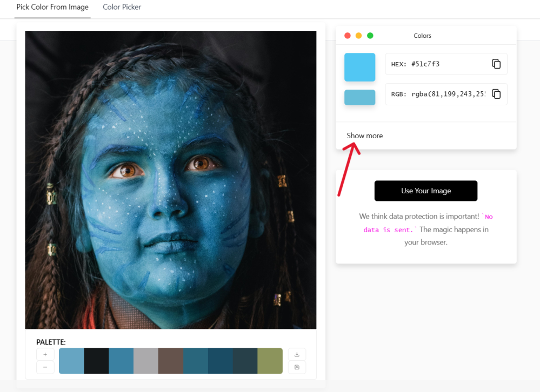Click the large bright blue color preview
The image size is (540, 392).
click(x=359, y=67)
